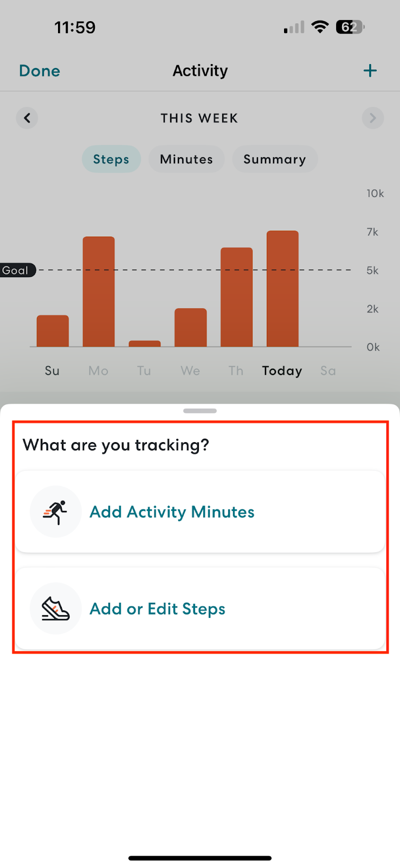
Task: Switch to the Steps tab
Action: [x=111, y=159]
